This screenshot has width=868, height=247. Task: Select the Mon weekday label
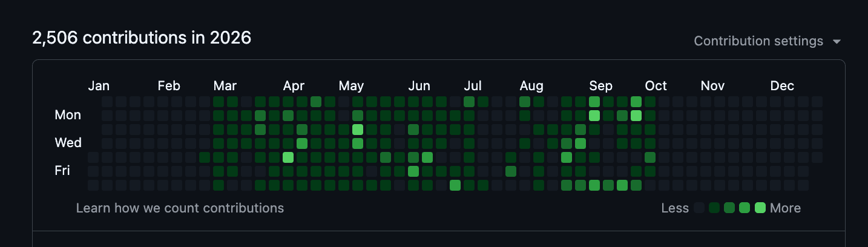point(68,115)
